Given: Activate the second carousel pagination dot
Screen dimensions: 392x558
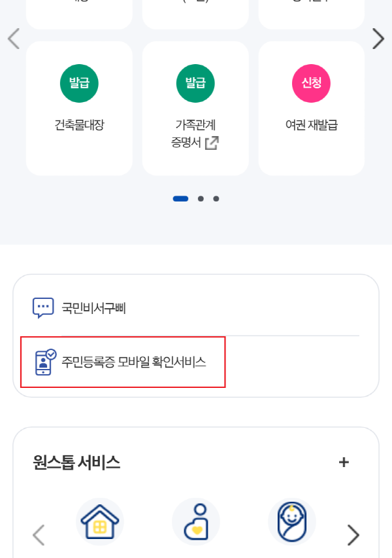Looking at the screenshot, I should pos(201,198).
